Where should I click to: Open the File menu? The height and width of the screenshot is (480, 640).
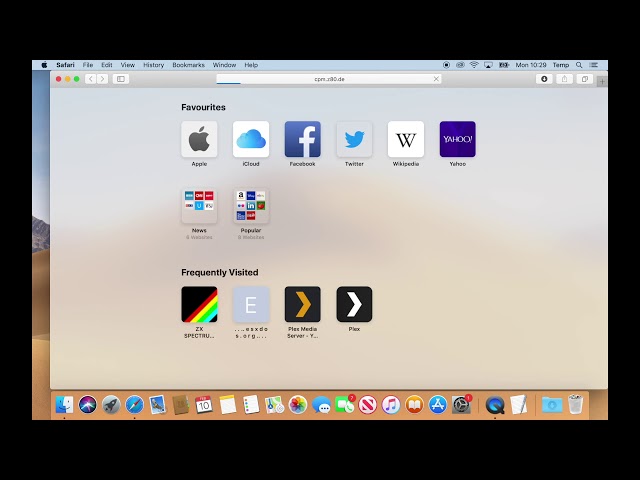[x=88, y=65]
